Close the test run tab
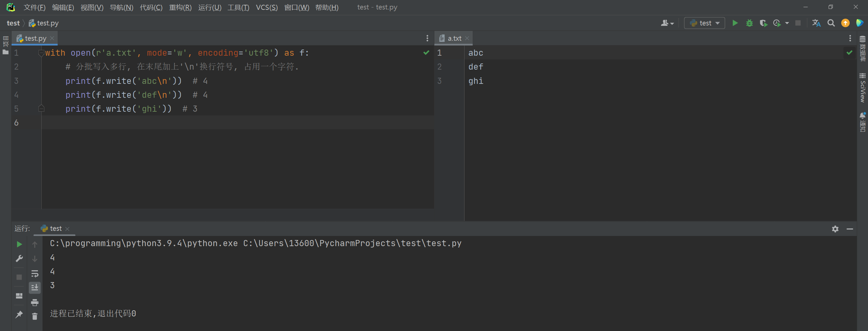This screenshot has width=868, height=331. click(x=67, y=229)
